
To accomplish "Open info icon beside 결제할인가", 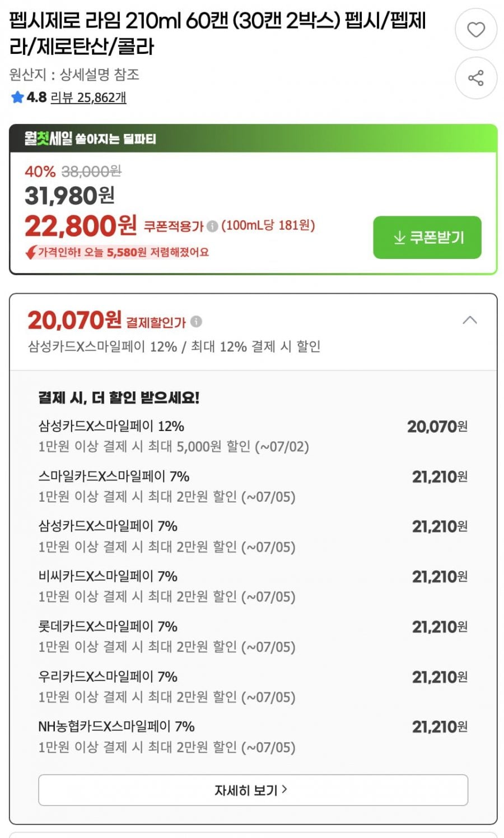I will [195, 322].
